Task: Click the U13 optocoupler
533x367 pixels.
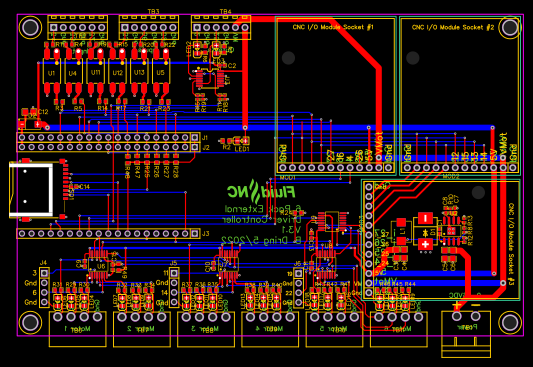Action: click(139, 71)
